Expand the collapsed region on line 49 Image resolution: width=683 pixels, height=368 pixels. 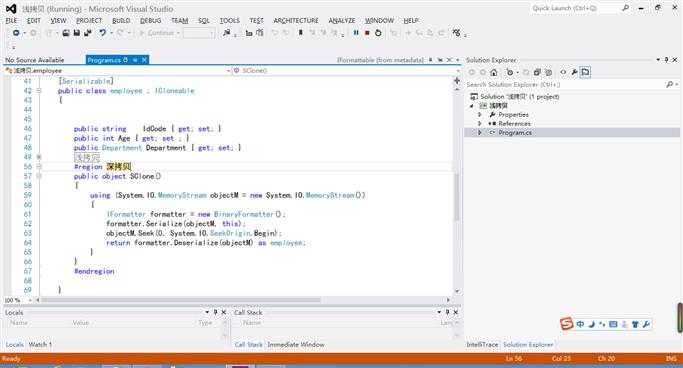[x=39, y=157]
